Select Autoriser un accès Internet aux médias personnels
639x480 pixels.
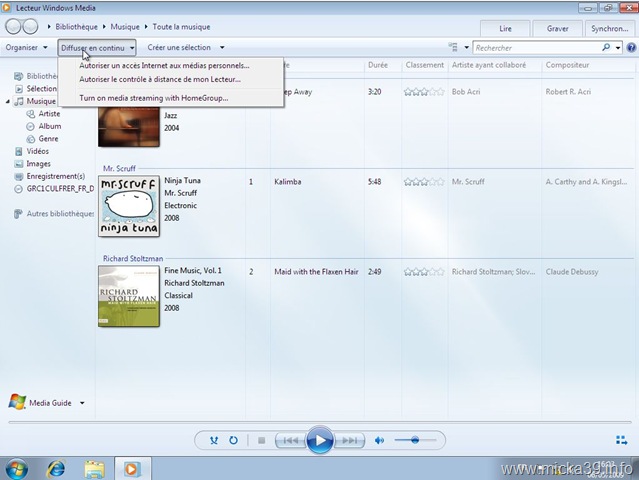pyautogui.click(x=164, y=65)
